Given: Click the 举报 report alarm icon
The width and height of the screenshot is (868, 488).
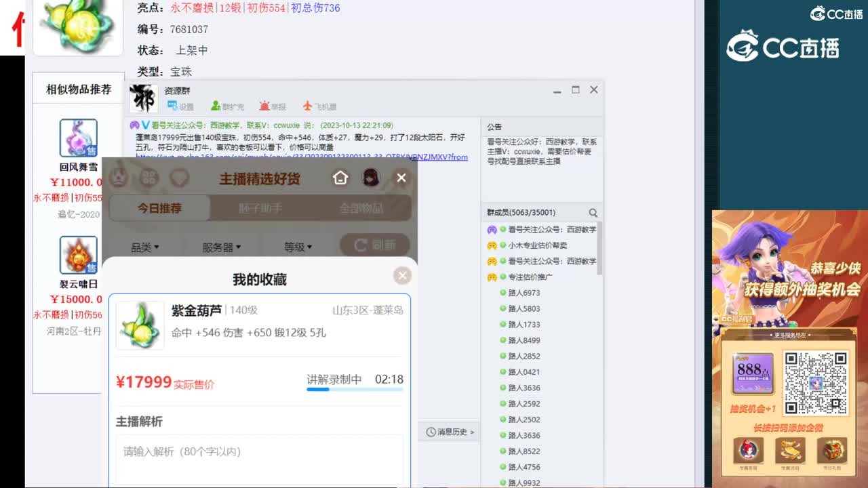Looking at the screenshot, I should (x=273, y=106).
